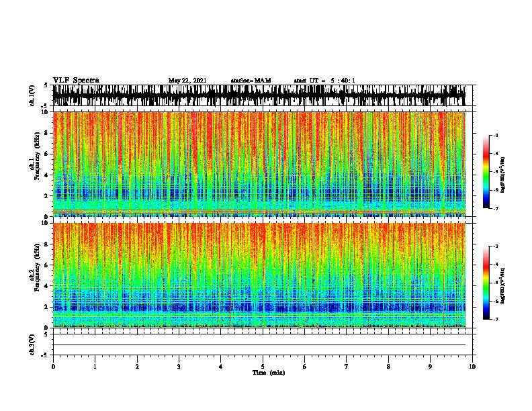The image size is (532, 411).
Task: Click the time axis tick label "2"
Action: click(x=137, y=367)
